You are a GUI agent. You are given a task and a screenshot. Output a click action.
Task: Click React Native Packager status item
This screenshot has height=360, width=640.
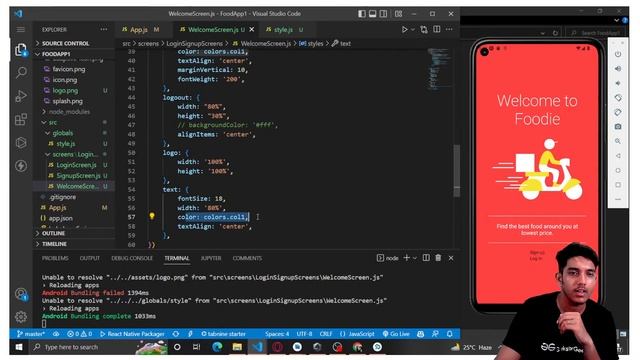[x=132, y=334]
